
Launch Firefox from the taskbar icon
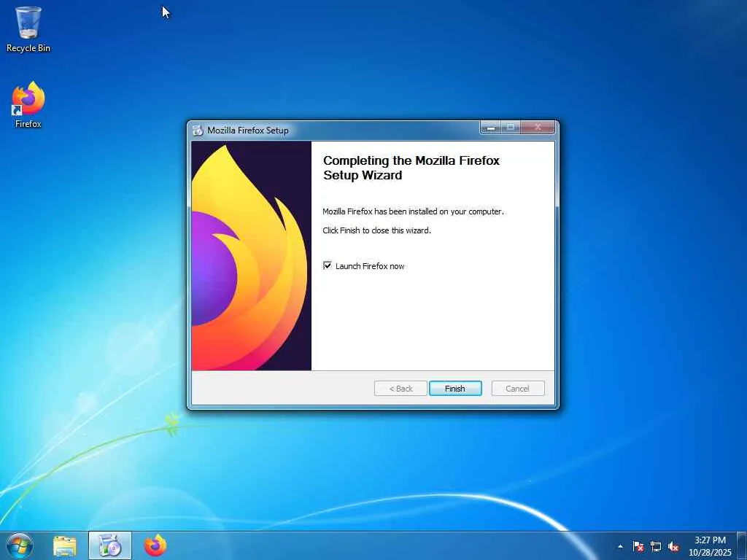click(x=155, y=545)
